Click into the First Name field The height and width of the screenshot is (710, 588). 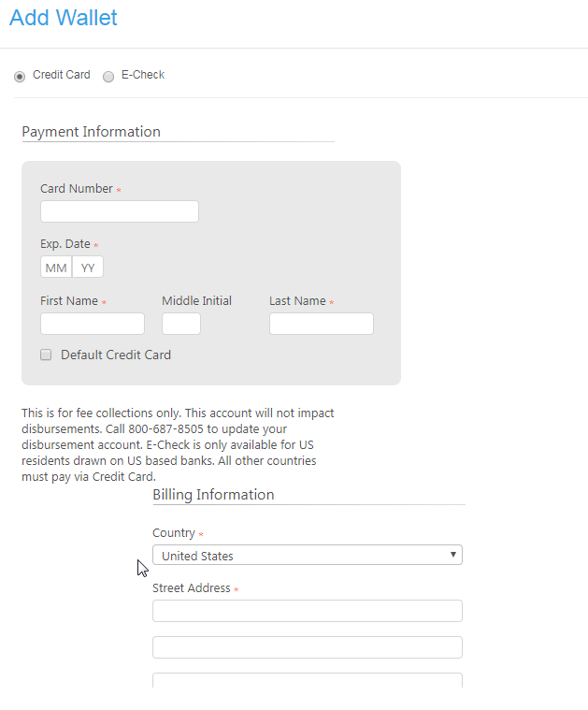tap(93, 324)
